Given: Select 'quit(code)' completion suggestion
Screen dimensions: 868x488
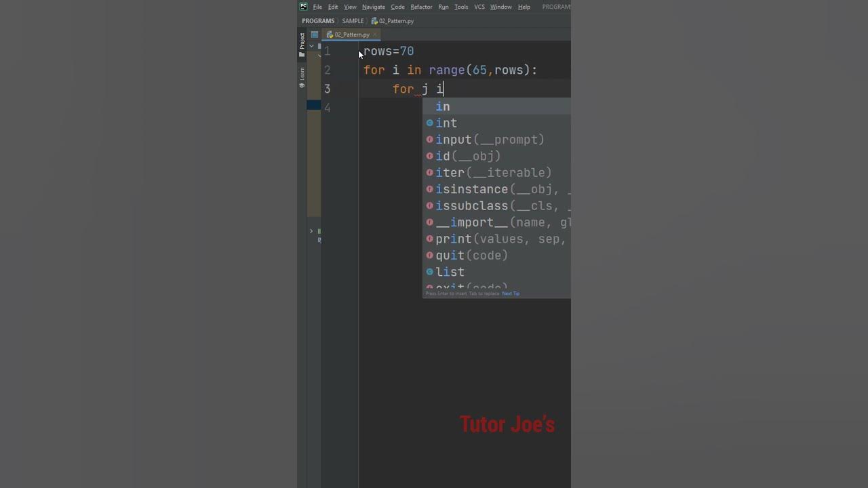Looking at the screenshot, I should [x=497, y=256].
